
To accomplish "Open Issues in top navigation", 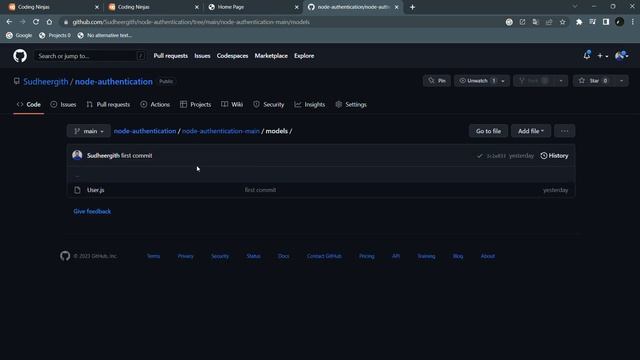I will [202, 56].
